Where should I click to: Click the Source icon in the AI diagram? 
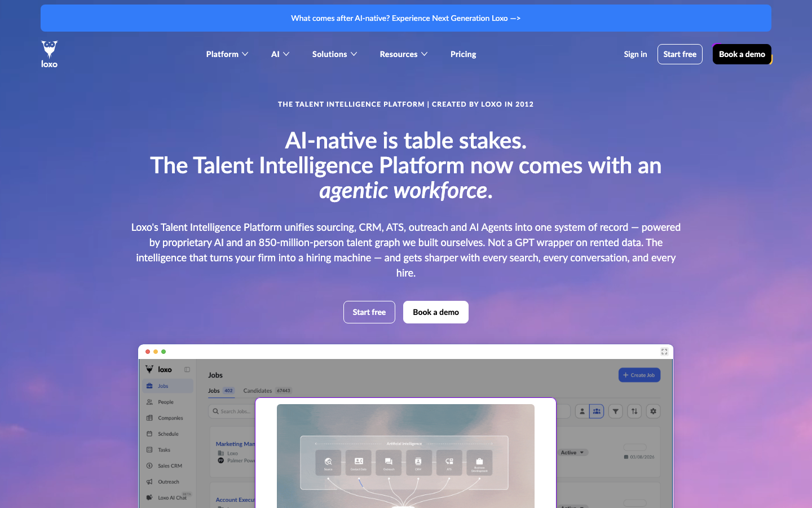point(328,462)
